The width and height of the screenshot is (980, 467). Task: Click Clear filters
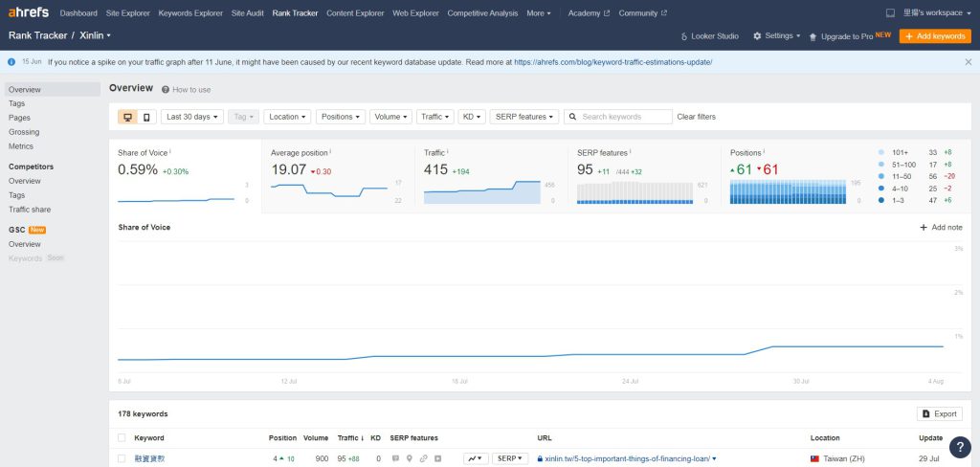pos(697,117)
